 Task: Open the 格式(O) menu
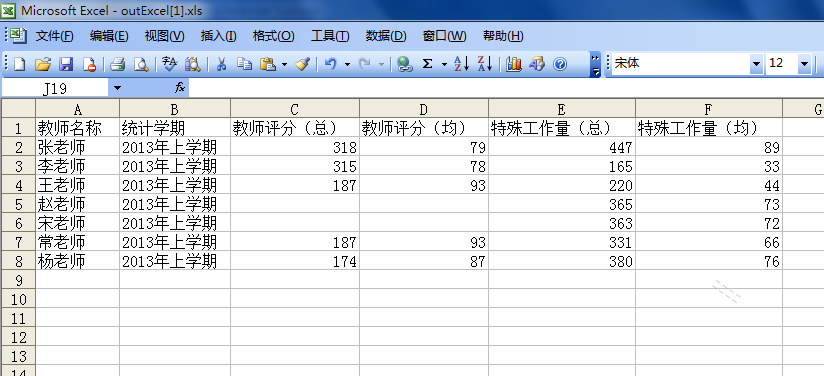pyautogui.click(x=273, y=36)
